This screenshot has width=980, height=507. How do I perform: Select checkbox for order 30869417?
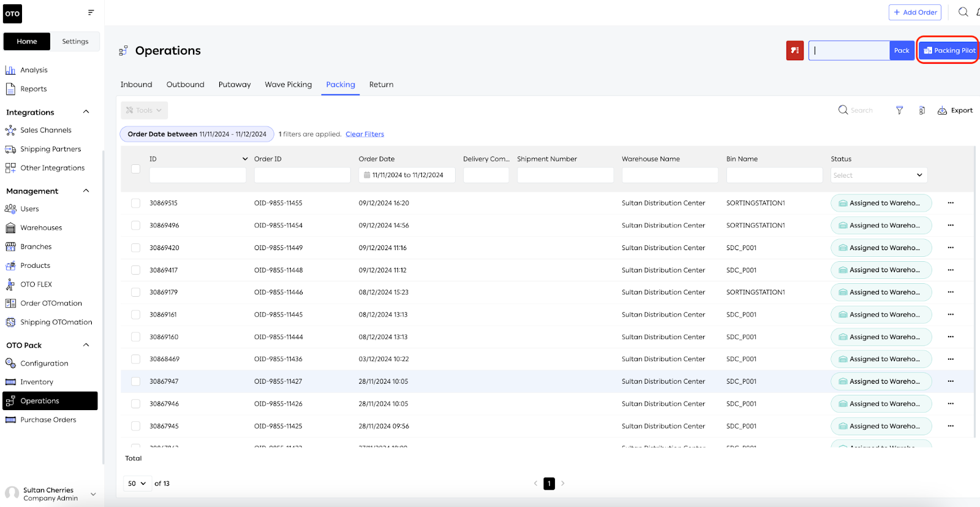coord(135,270)
